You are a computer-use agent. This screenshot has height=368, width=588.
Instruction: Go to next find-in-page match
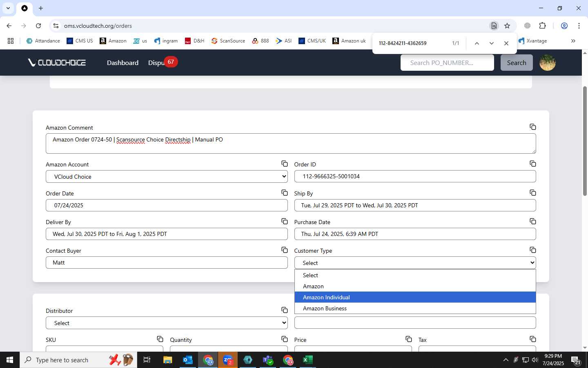point(492,43)
